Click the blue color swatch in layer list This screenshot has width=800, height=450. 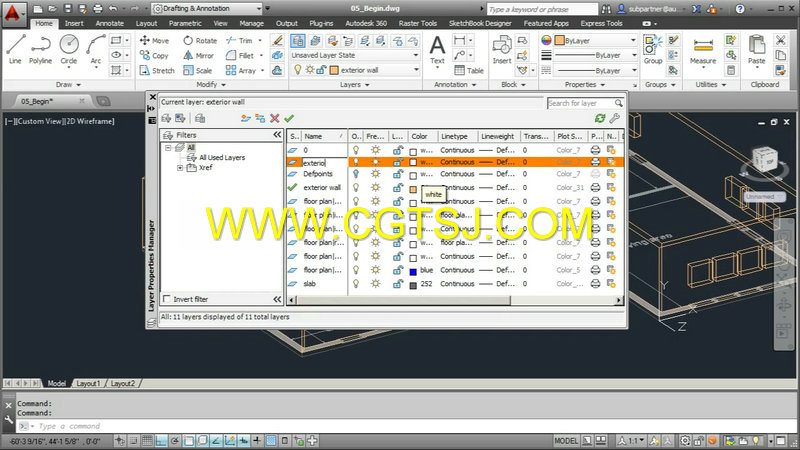(x=413, y=272)
